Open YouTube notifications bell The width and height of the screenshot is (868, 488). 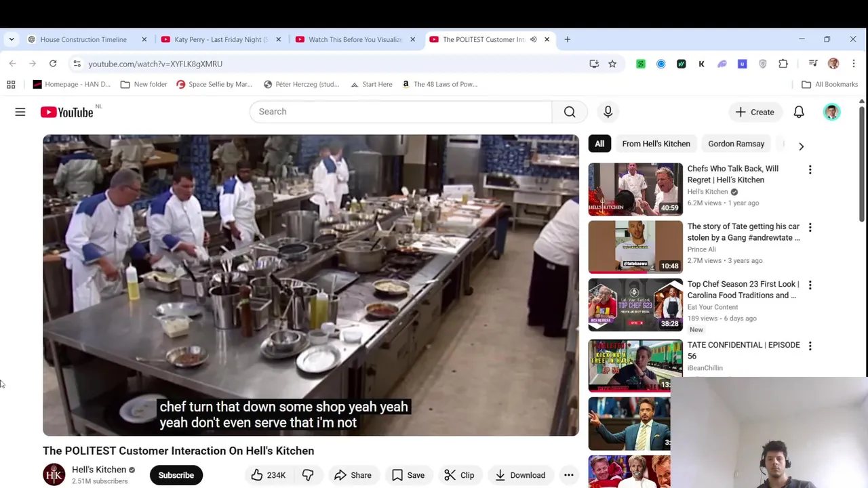(x=799, y=112)
